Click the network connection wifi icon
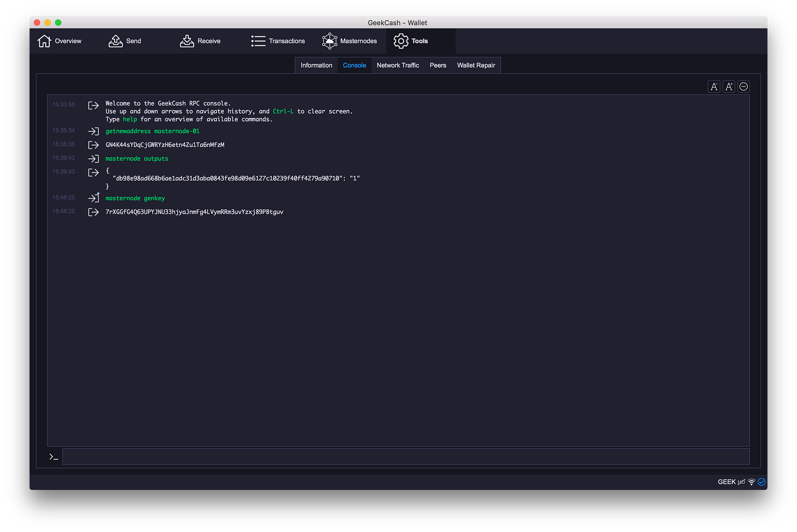The height and width of the screenshot is (532, 797). pos(752,482)
